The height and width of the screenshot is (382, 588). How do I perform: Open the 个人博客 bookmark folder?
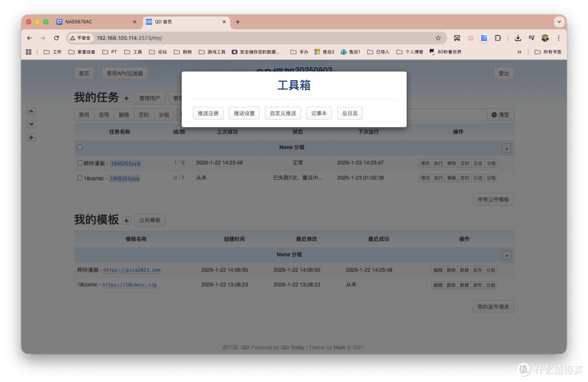point(409,52)
